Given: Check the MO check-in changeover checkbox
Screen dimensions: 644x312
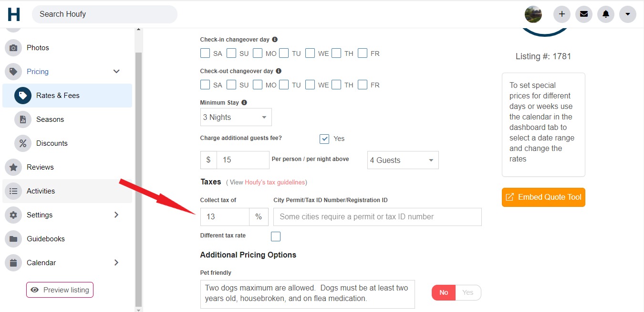Looking at the screenshot, I should 258,53.
